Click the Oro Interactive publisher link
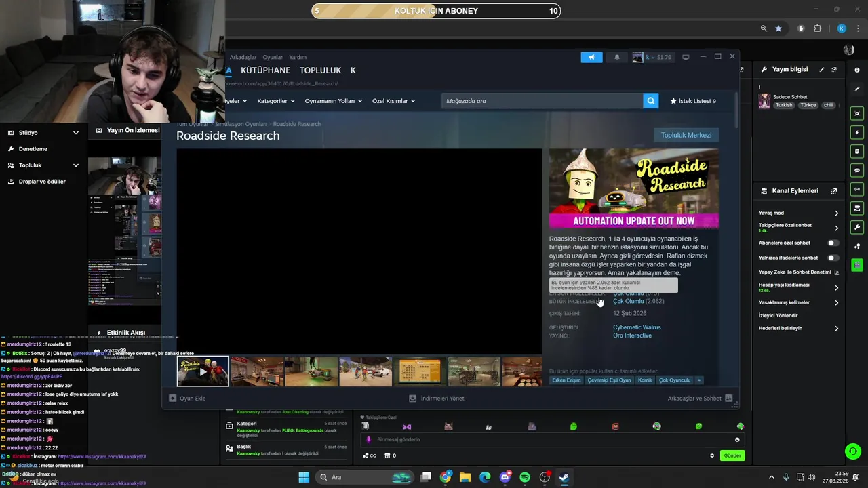868x488 pixels. (632, 335)
